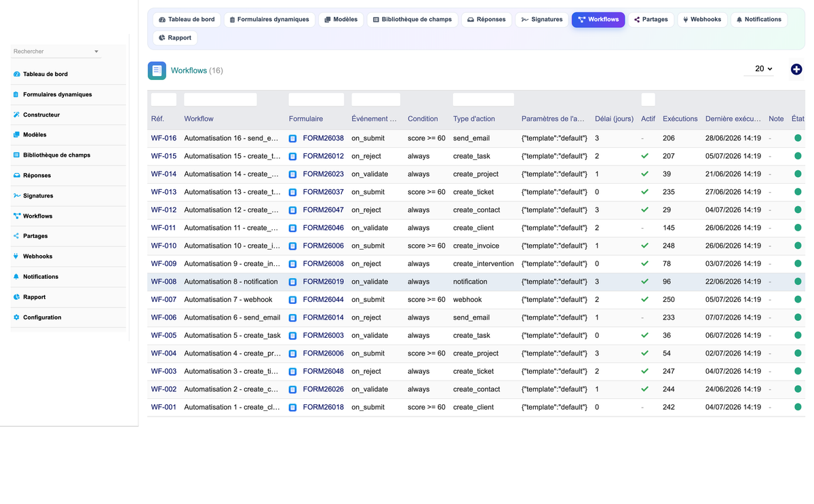Sort by Condition column header

click(x=423, y=119)
